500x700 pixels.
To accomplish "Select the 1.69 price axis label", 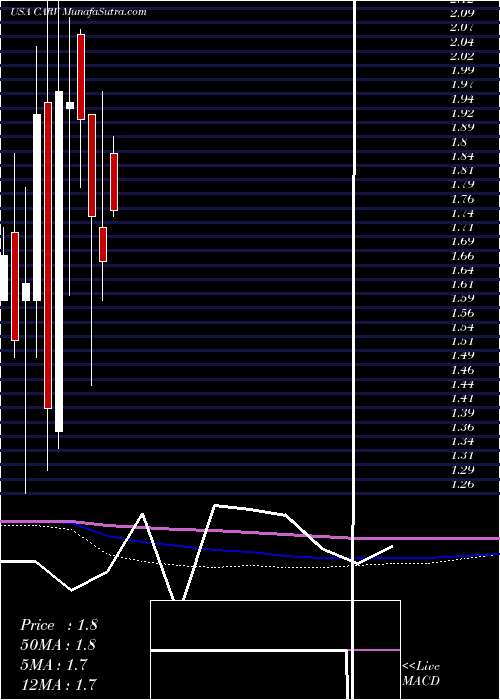I will click(x=462, y=242).
